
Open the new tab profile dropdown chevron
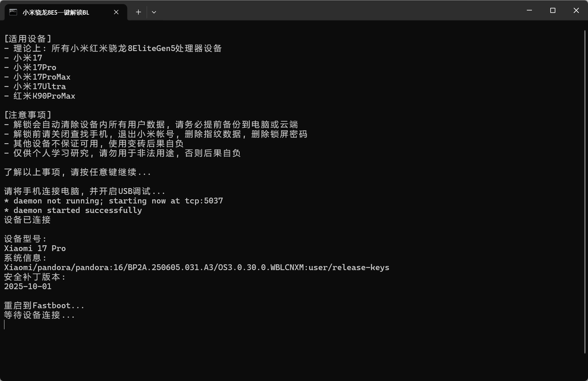pos(154,12)
